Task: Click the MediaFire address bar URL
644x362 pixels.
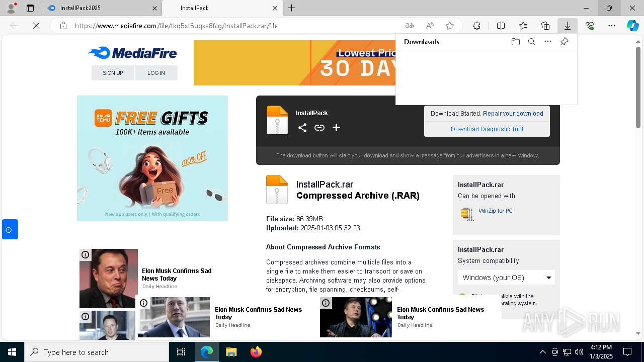Action: coord(176,26)
